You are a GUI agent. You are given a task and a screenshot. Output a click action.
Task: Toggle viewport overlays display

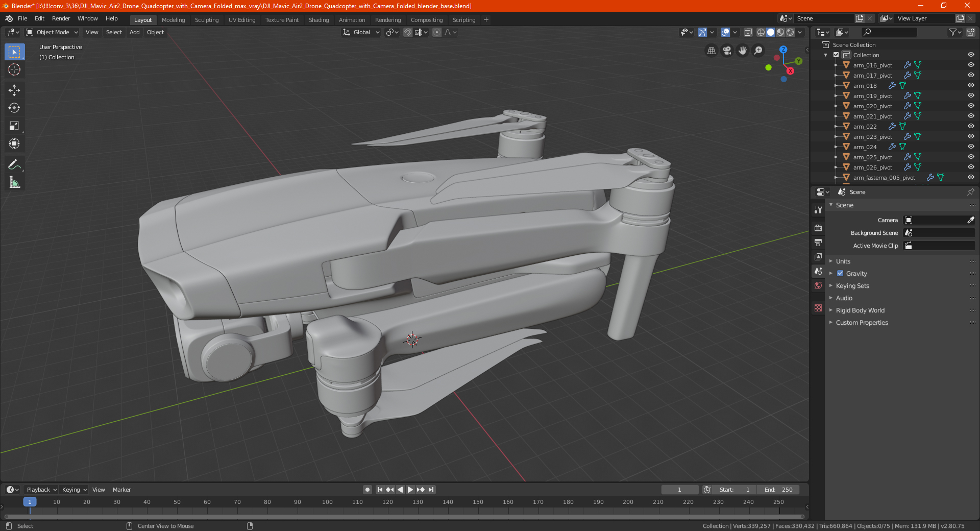[725, 32]
